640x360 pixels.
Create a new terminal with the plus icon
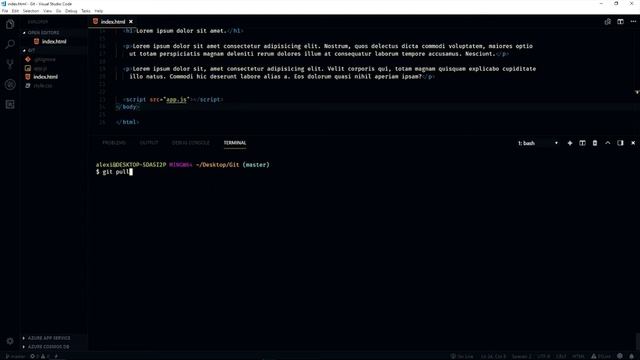pyautogui.click(x=570, y=143)
